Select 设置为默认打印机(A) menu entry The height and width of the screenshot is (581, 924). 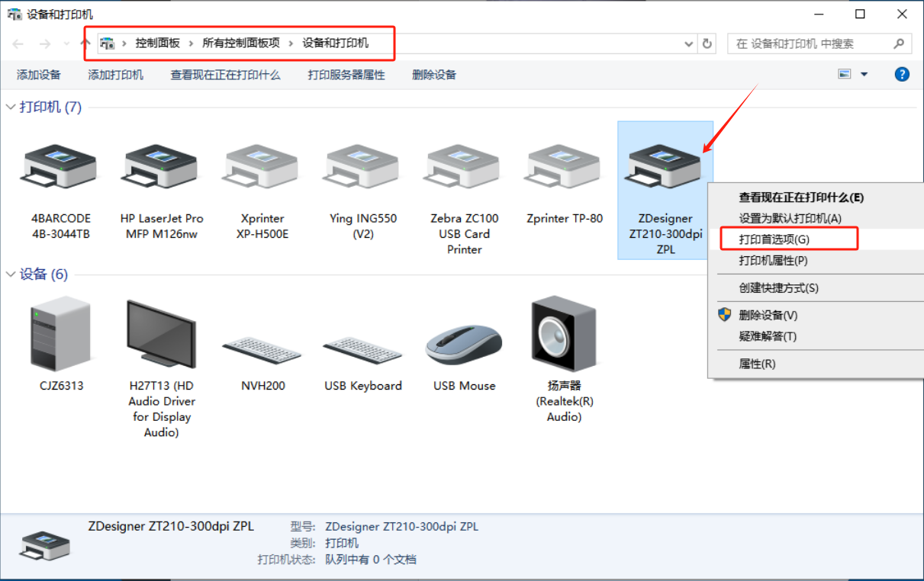click(790, 218)
